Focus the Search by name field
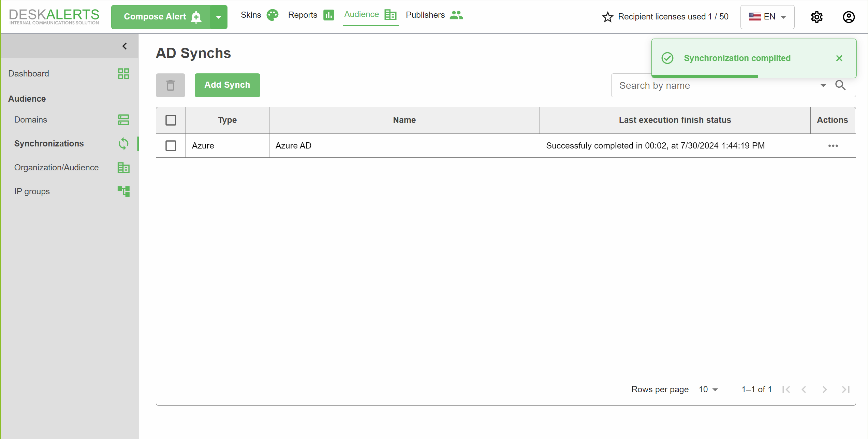Viewport: 868px width, 439px height. [x=716, y=85]
